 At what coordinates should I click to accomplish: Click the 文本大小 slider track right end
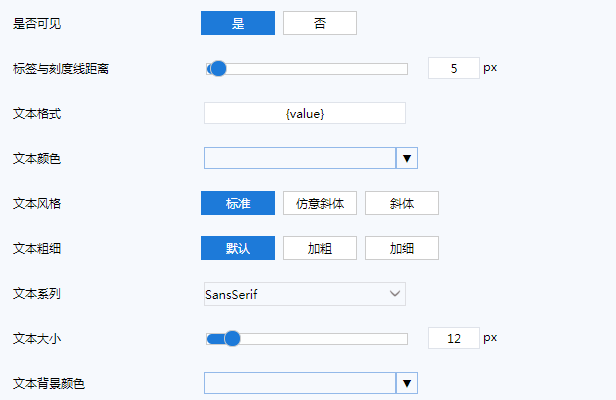point(403,339)
